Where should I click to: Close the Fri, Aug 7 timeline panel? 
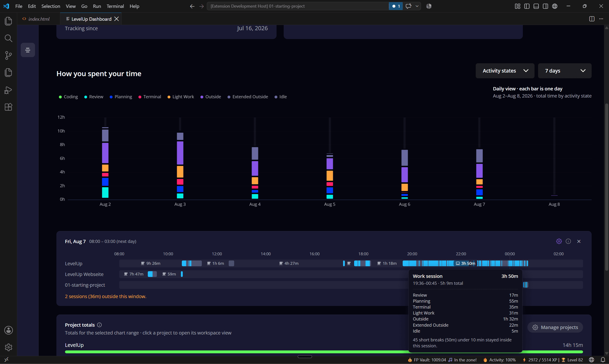(x=579, y=241)
